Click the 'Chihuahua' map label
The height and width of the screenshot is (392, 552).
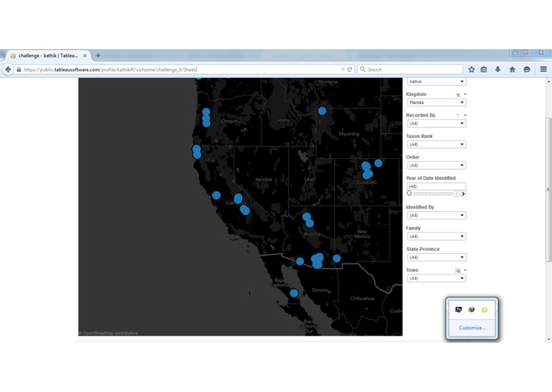coord(362,298)
